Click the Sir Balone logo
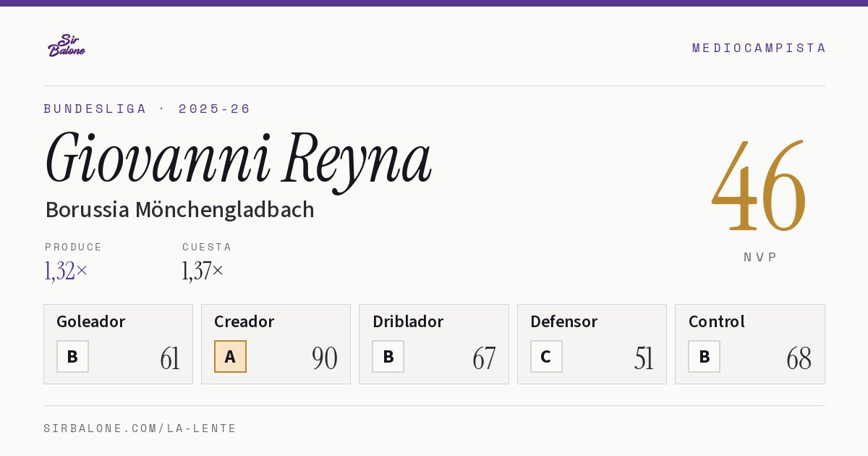Image resolution: width=868 pixels, height=456 pixels. tap(67, 45)
